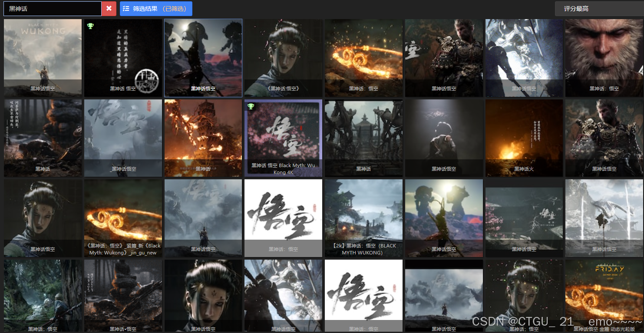Open the 《黑神话·悟空》 woman portrait wallpaper
The image size is (644, 333).
tap(283, 58)
